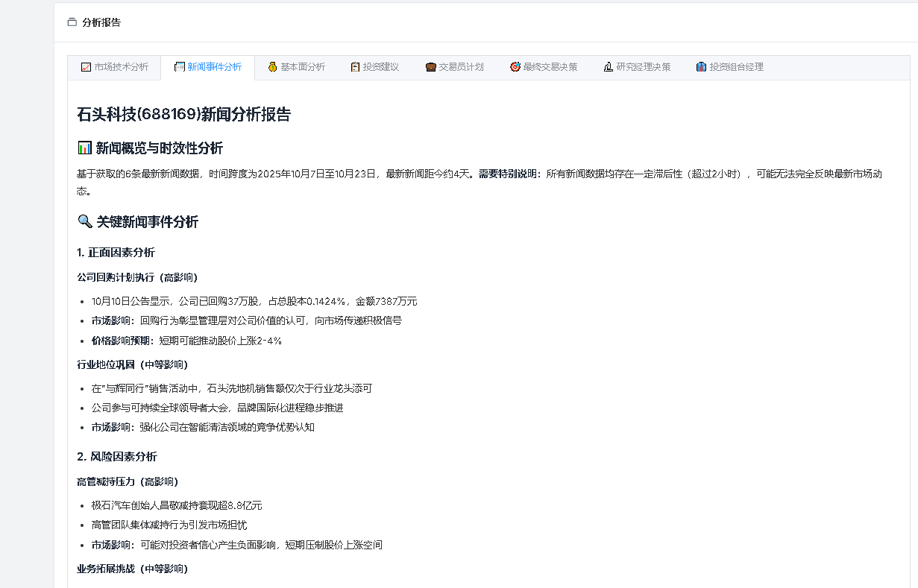Viewport: 918px width, 588px height.
Task: Click the 1. 正面因素分析 subheading
Action: (116, 253)
